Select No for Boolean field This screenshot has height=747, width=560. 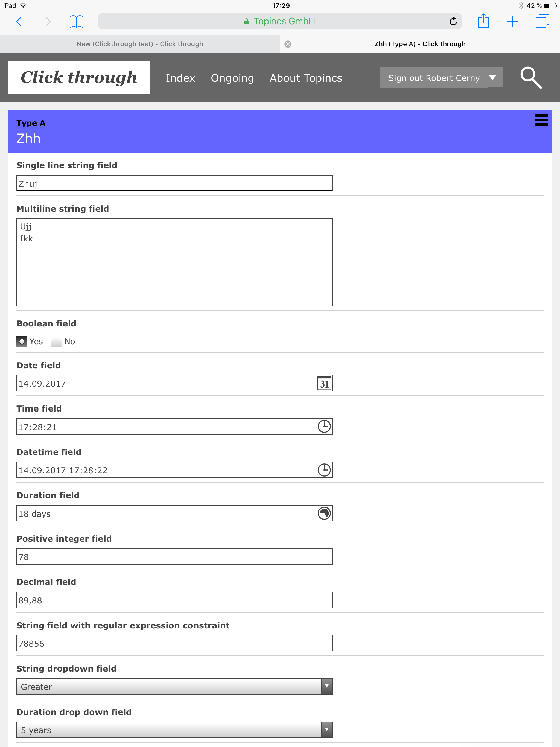coord(56,342)
